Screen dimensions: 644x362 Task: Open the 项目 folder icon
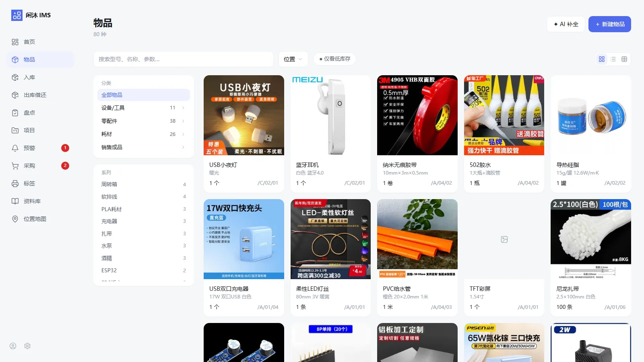(15, 130)
